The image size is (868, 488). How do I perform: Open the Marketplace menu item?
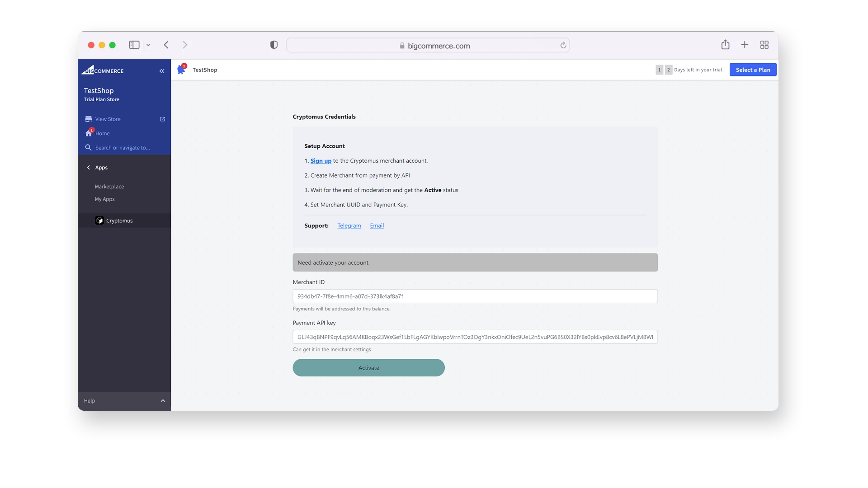[109, 187]
